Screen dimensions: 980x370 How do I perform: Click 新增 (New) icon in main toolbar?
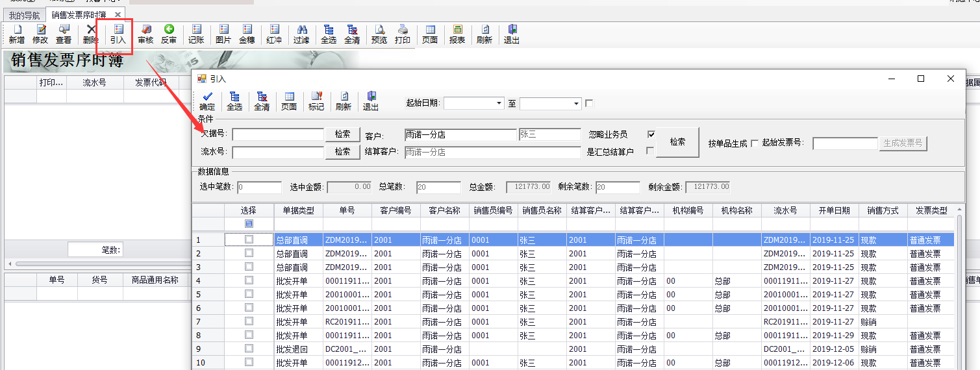tap(16, 34)
